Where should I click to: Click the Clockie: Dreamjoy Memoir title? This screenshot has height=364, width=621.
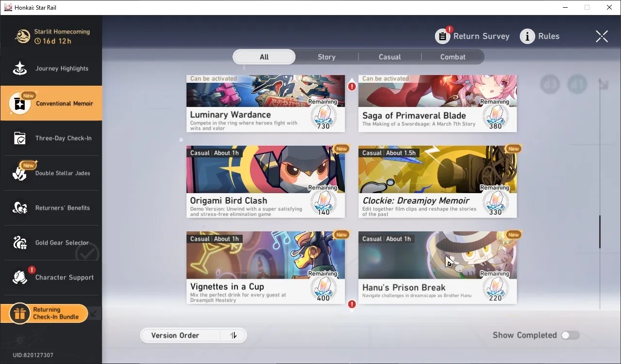click(x=416, y=200)
